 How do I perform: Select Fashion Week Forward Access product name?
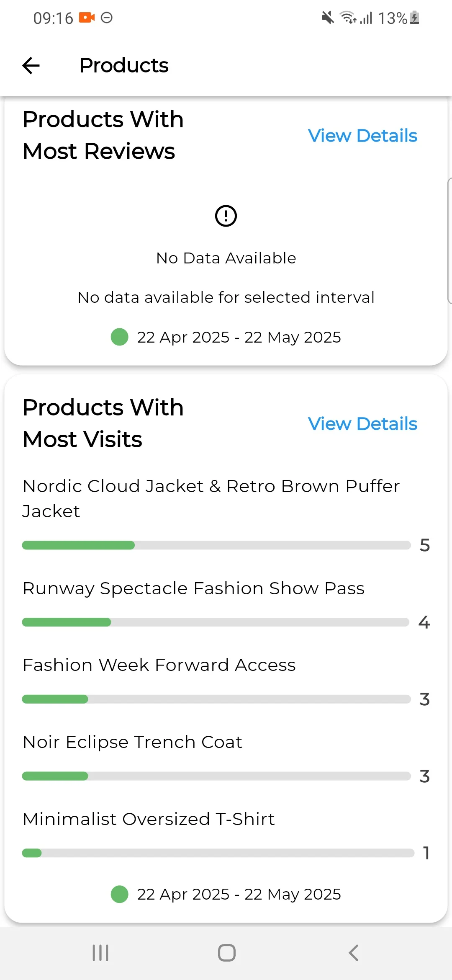click(159, 665)
